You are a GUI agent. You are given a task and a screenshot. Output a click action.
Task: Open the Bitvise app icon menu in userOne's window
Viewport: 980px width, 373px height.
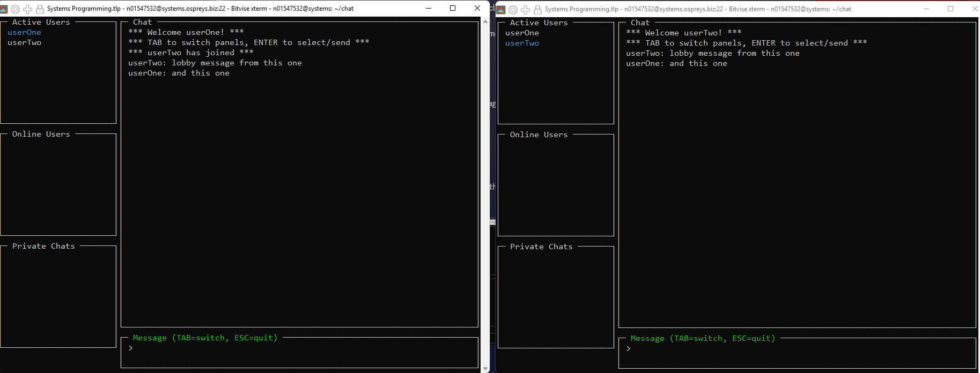click(4, 9)
